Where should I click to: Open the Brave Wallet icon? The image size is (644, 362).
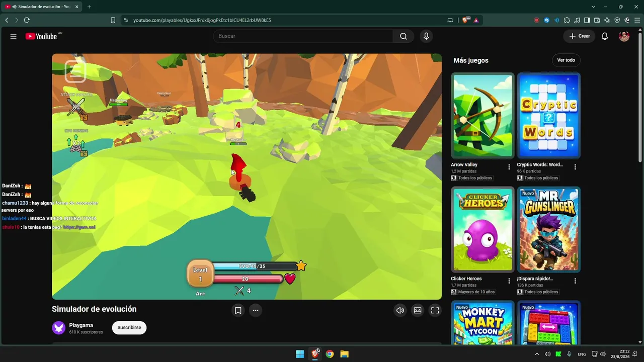click(x=597, y=20)
